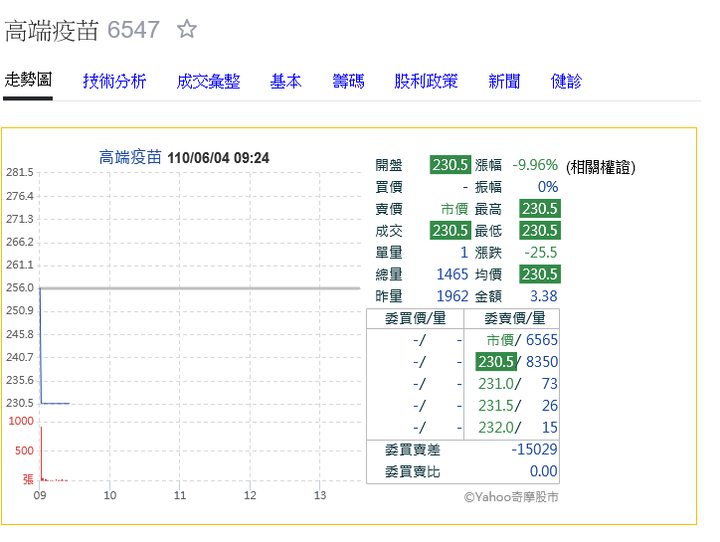Open the 股利政策 tab
720x542 pixels.
pos(426,81)
